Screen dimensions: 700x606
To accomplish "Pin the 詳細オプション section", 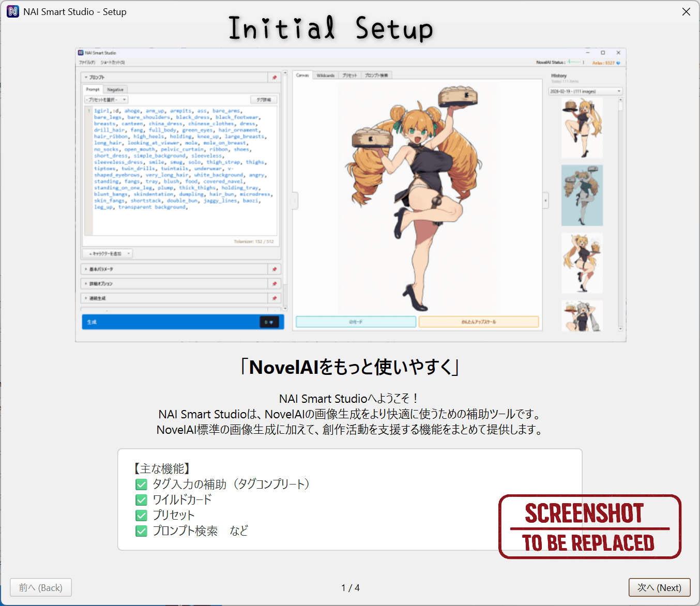I will point(275,283).
